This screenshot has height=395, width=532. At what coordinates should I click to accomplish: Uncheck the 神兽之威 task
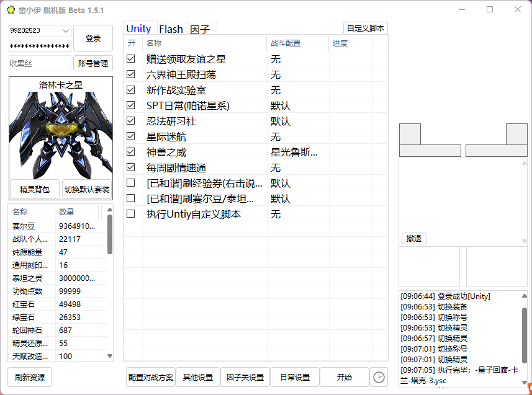[x=130, y=152]
